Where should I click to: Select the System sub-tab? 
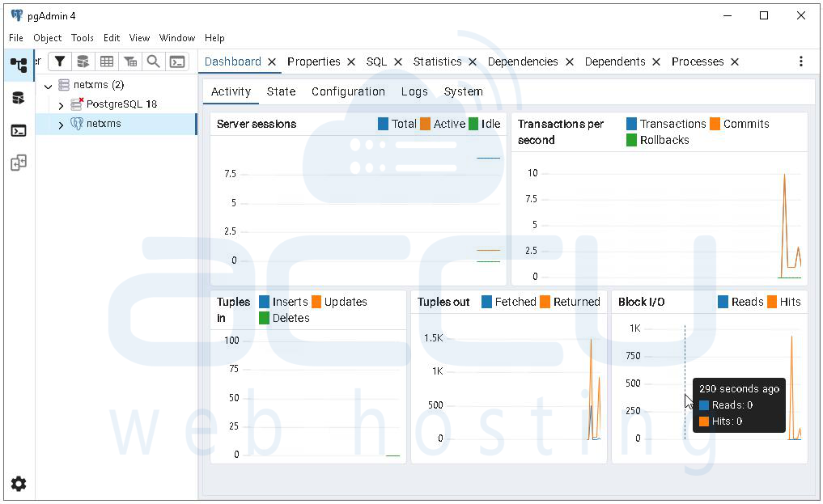tap(463, 91)
